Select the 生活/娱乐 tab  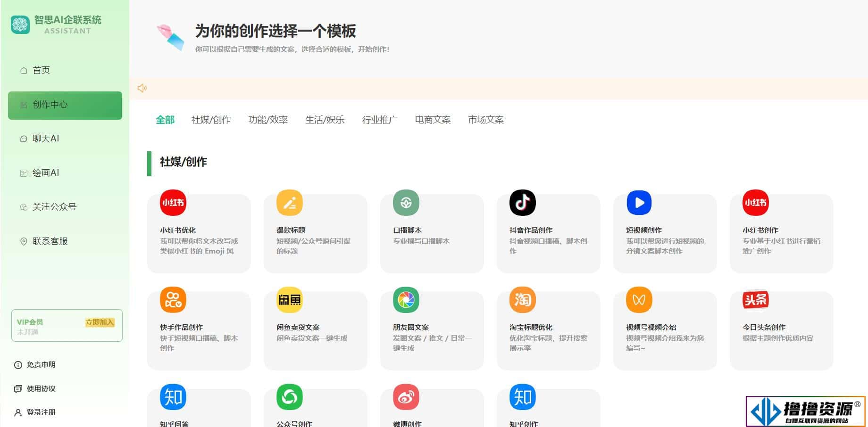325,120
